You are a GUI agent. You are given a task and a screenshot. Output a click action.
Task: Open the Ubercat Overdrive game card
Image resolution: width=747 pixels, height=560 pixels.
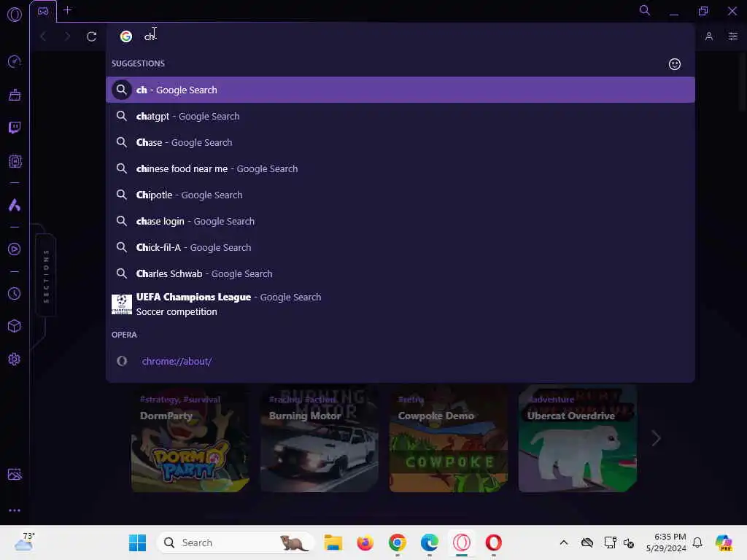coord(578,438)
